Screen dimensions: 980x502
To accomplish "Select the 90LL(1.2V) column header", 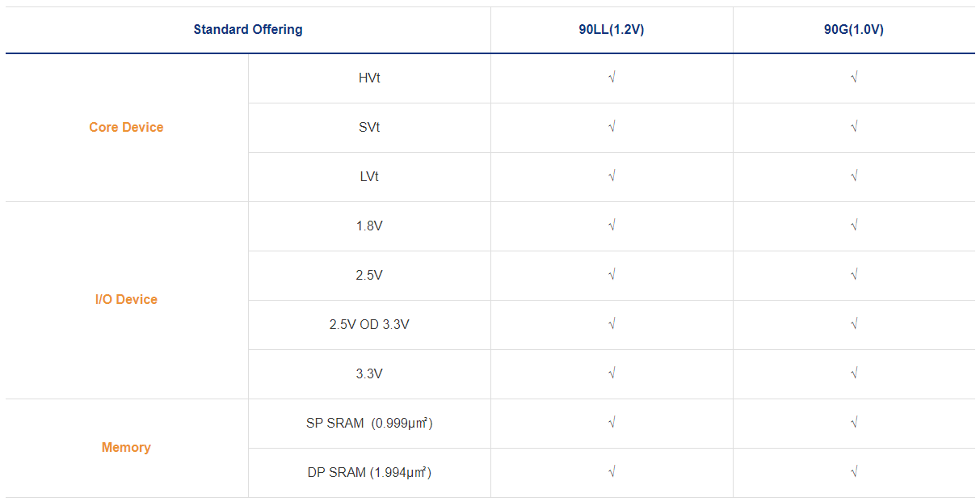I will 612,30.
